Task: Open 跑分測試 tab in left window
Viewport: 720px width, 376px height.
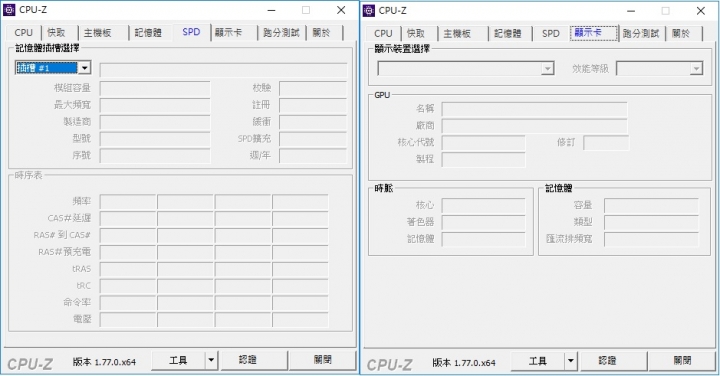Action: (x=281, y=33)
